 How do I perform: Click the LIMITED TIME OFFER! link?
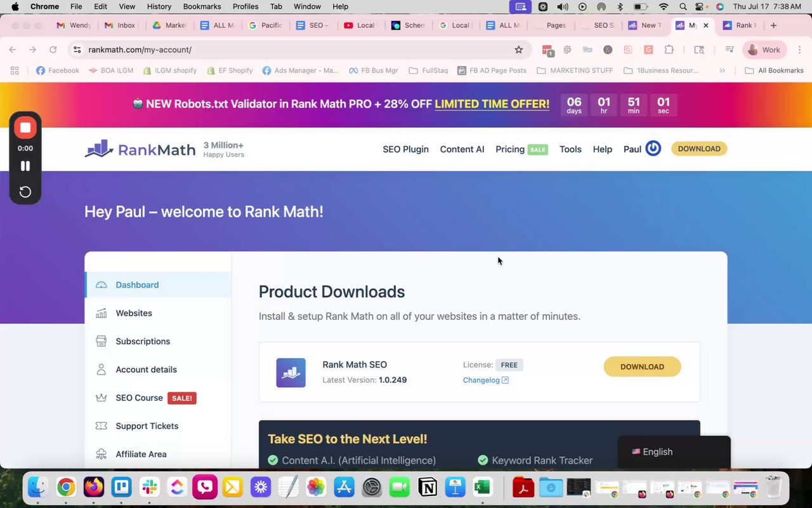click(492, 104)
